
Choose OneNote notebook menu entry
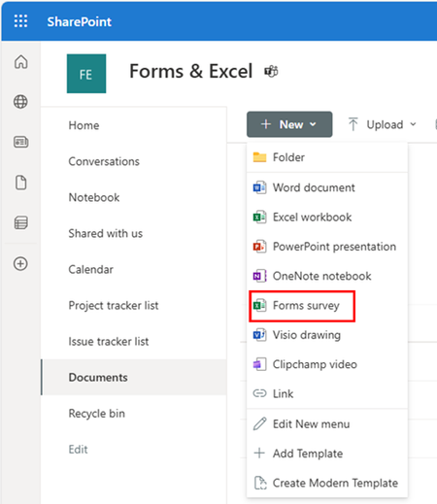coord(327,276)
